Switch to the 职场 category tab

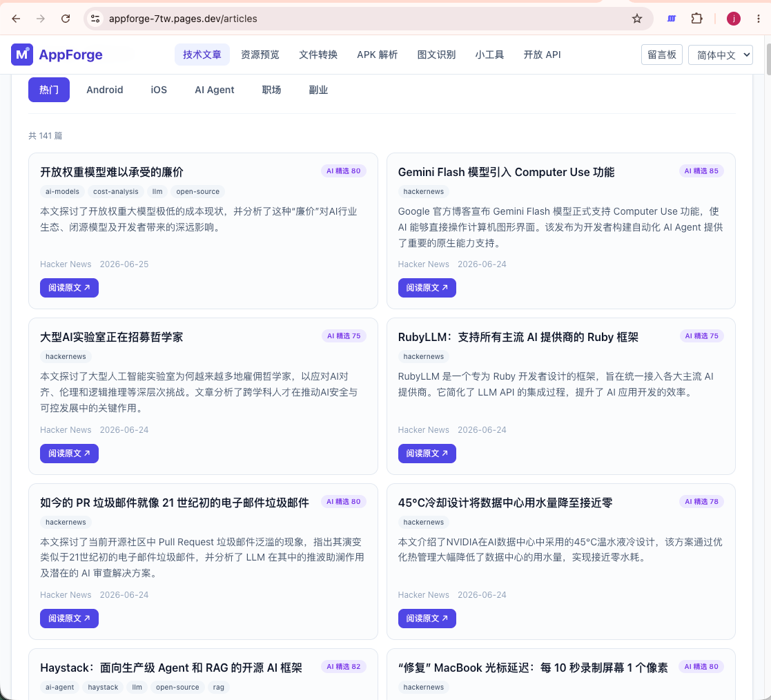(271, 90)
